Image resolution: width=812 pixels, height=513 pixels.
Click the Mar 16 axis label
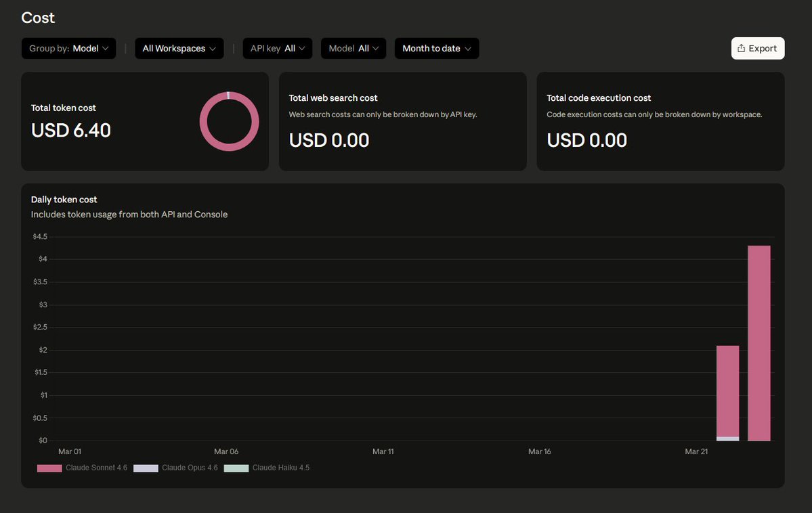point(539,451)
